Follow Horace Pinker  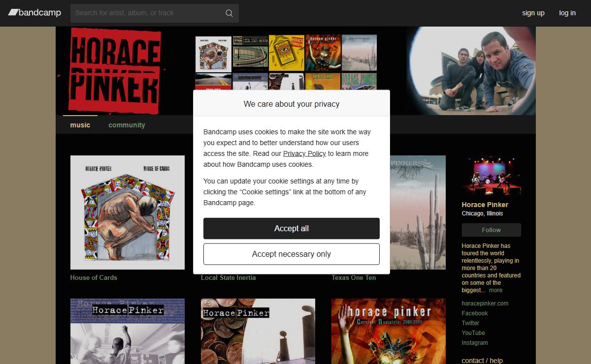[x=491, y=230]
